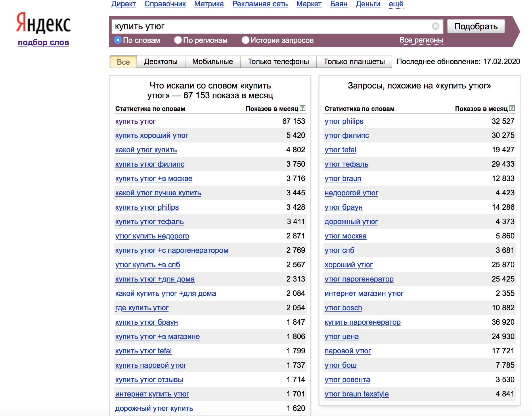Screen dimensions: 532x416
Task: Open the Метрика link
Action: (209, 4)
